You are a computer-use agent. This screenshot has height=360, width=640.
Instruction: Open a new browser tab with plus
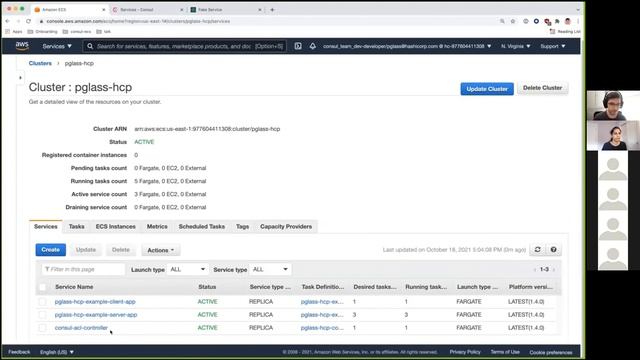pyautogui.click(x=272, y=9)
